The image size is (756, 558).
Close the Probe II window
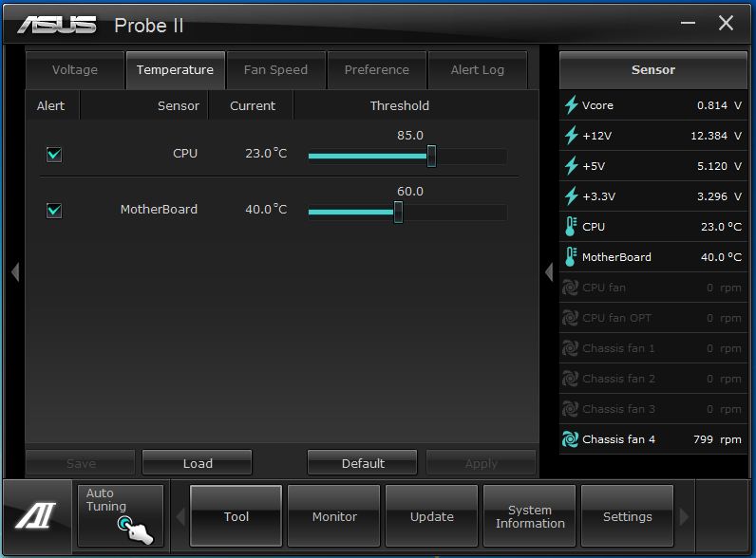tap(726, 23)
